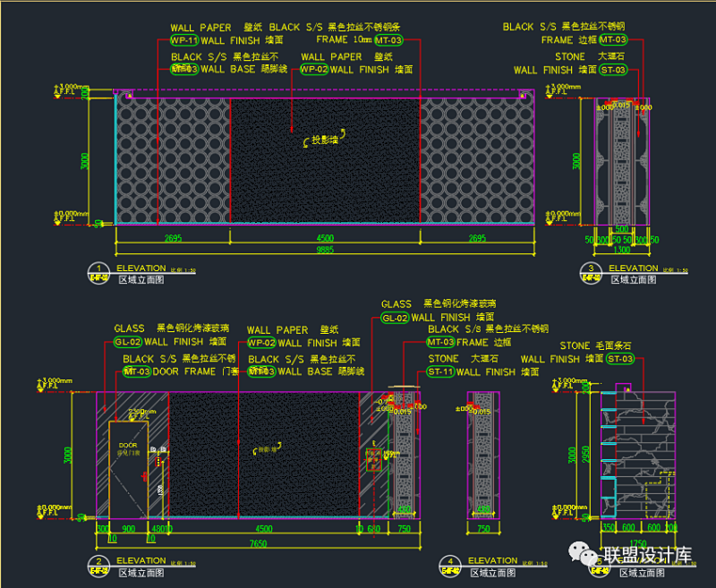The height and width of the screenshot is (588, 716).
Task: Select the ST-03 tag in top-right elevation
Action: point(613,69)
